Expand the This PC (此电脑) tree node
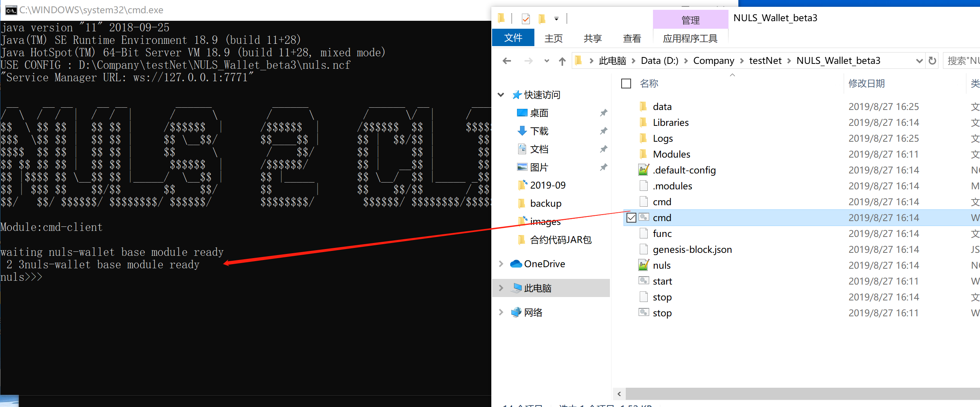Image resolution: width=980 pixels, height=407 pixels. coord(501,288)
